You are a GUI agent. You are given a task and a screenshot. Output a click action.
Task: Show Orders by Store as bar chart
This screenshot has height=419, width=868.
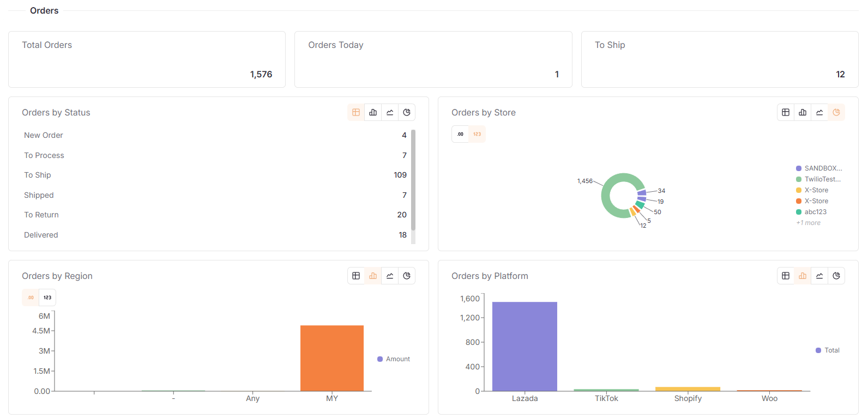pyautogui.click(x=803, y=112)
